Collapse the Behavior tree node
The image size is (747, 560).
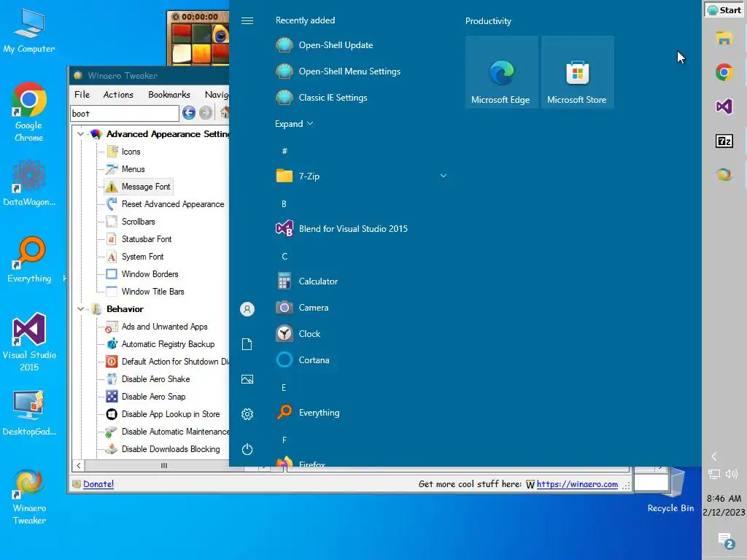click(80, 309)
